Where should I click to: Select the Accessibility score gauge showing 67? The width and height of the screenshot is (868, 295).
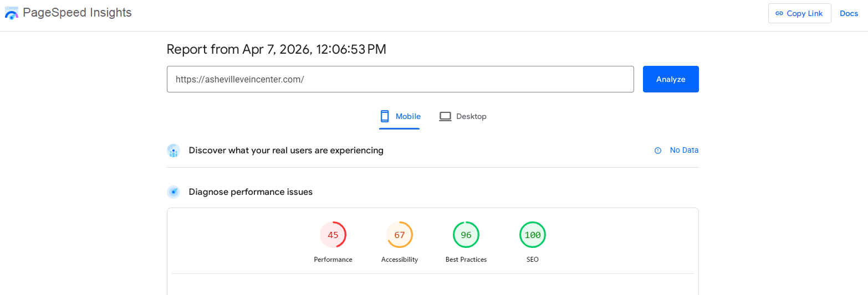400,235
